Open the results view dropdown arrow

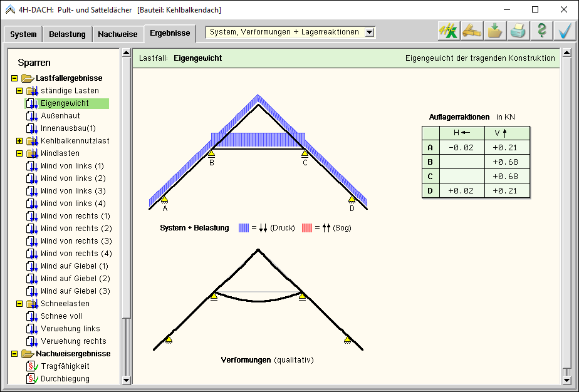point(369,33)
